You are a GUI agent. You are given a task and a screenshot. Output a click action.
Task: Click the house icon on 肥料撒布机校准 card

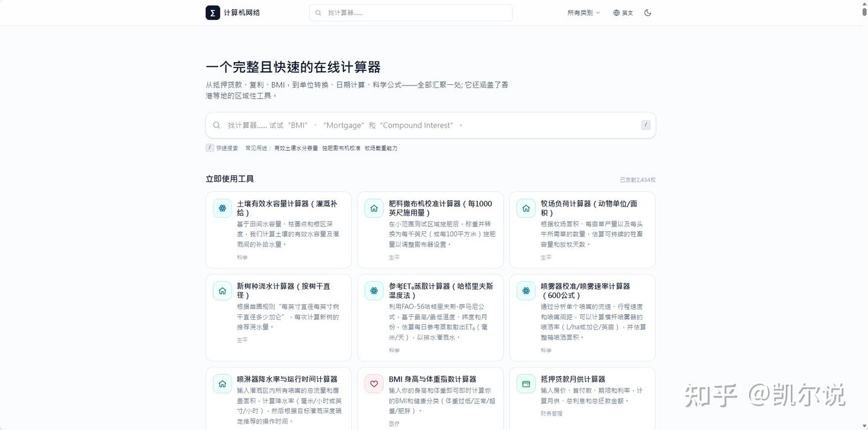[374, 208]
